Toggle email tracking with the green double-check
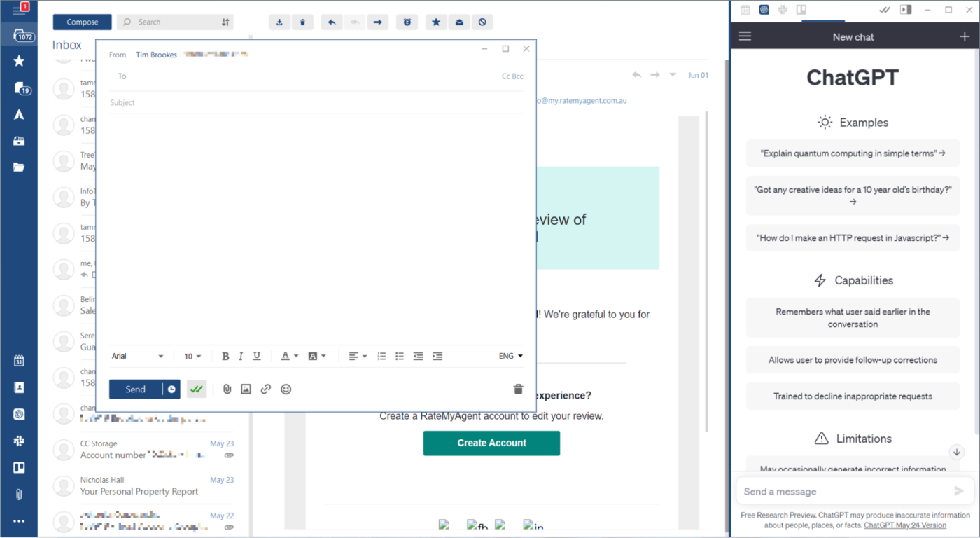Image resolution: width=980 pixels, height=538 pixels. click(x=197, y=389)
